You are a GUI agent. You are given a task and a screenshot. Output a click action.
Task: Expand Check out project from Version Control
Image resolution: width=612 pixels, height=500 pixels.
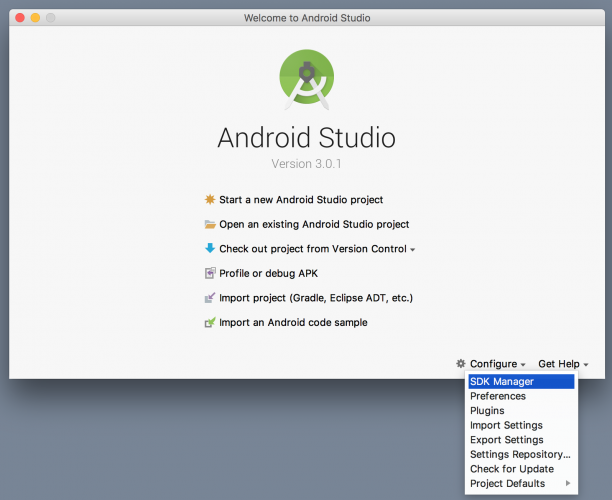click(412, 250)
